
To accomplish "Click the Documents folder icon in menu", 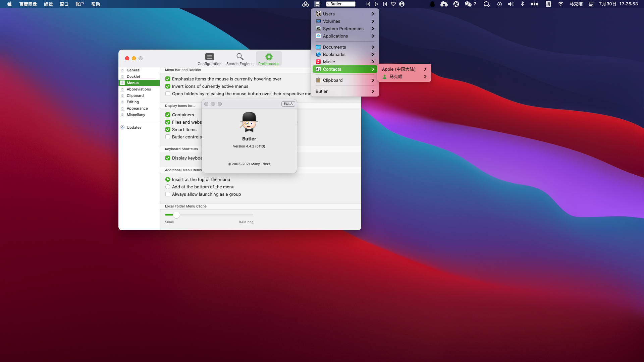I will click(x=318, y=47).
